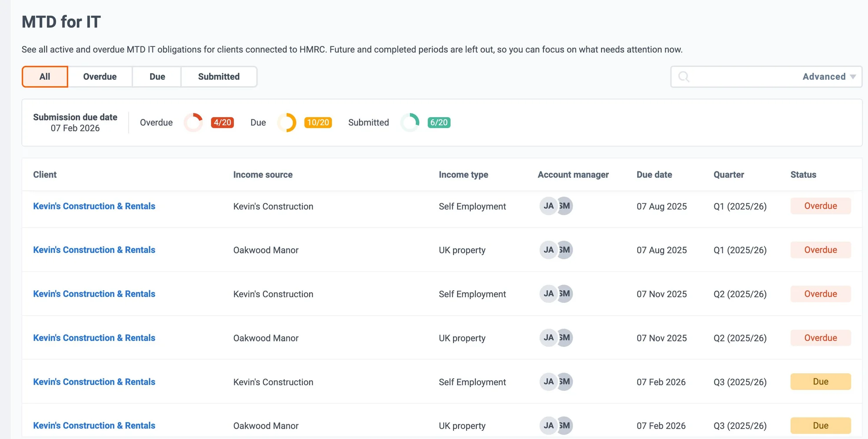
Task: Click SM avatar in Q3 Self Employment row
Action: (566, 382)
